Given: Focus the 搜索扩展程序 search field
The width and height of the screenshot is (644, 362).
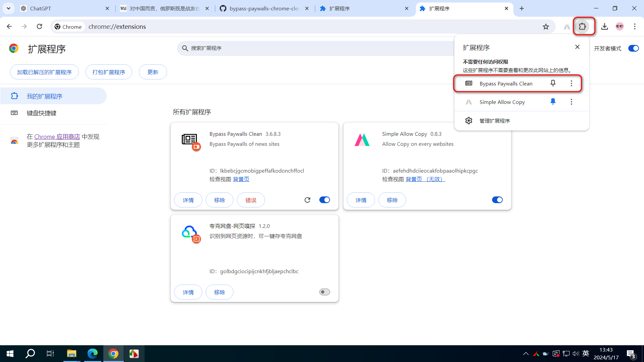Looking at the screenshot, I should [315, 48].
